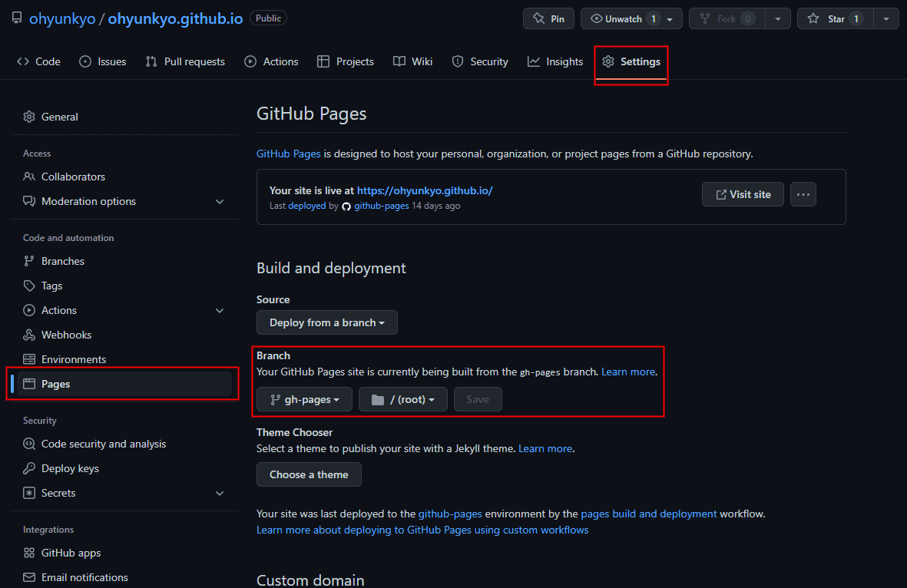907x588 pixels.
Task: Open the / (root) folder dropdown
Action: pos(403,399)
